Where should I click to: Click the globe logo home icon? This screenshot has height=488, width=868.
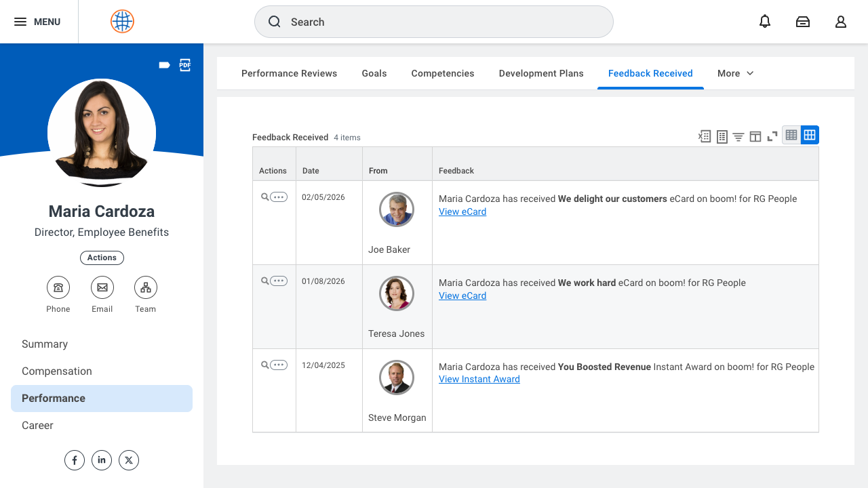pyautogui.click(x=122, y=22)
